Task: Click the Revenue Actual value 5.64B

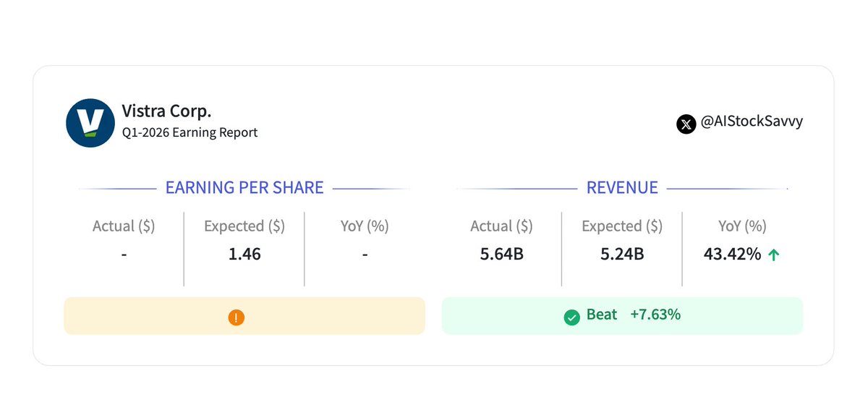Action: pos(501,254)
